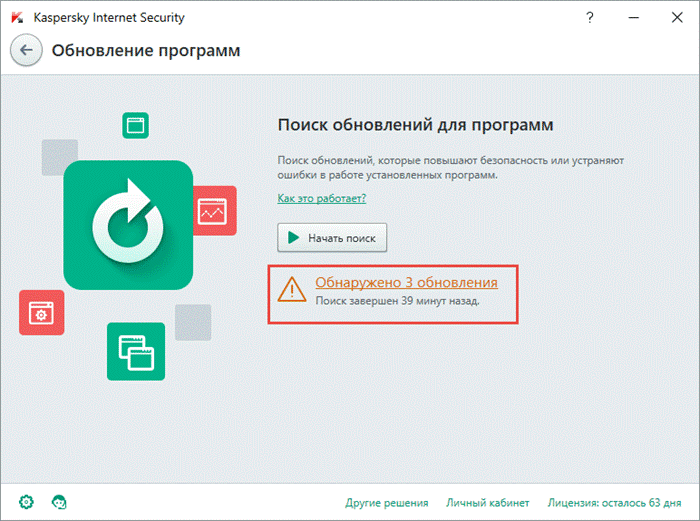Click the text Поиск завершен 39 минут назад

397,301
